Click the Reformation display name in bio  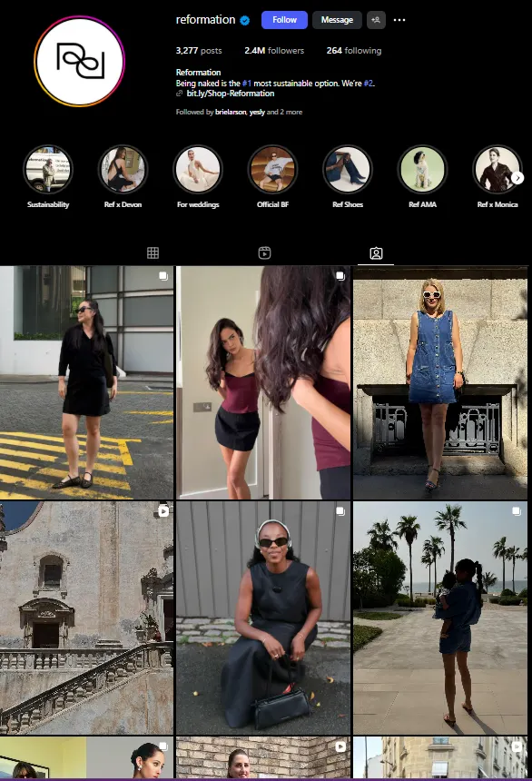point(198,73)
